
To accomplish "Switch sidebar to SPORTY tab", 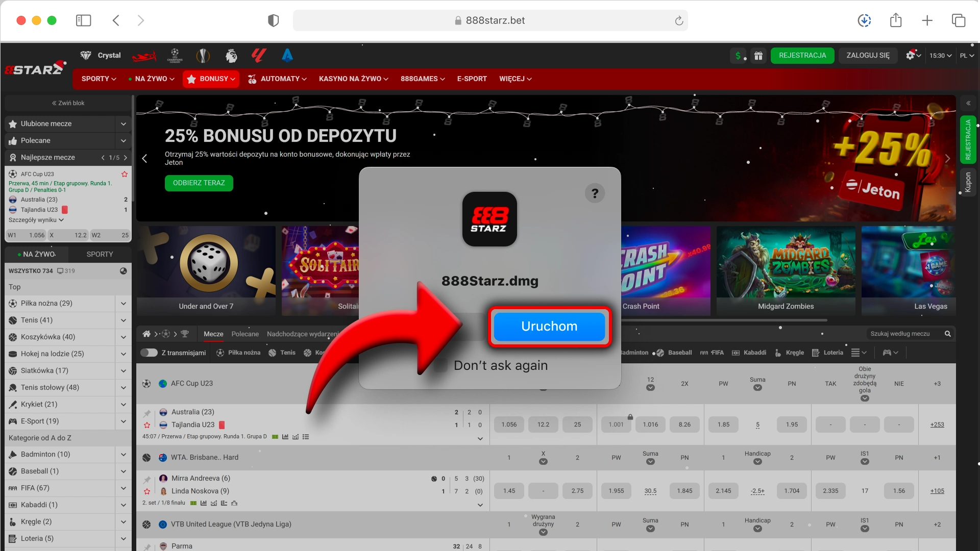I will 100,254.
